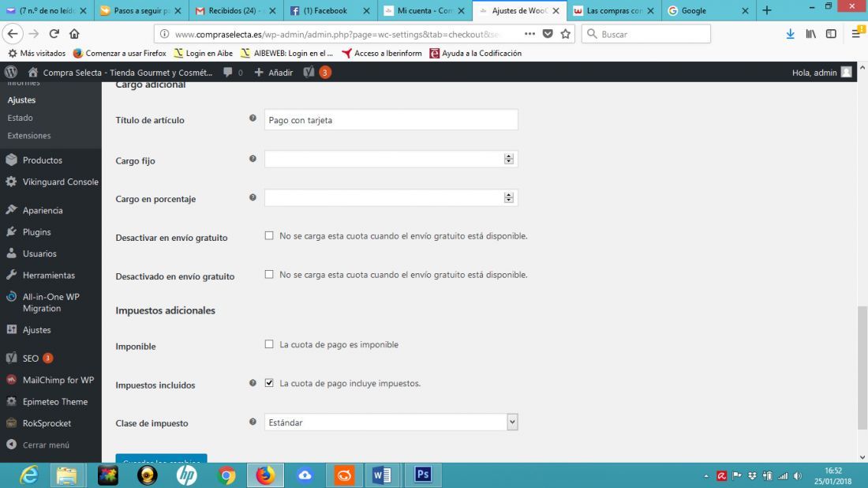Enable Desactivar en envío gratuito checkbox
The image size is (868, 488).
pyautogui.click(x=269, y=235)
